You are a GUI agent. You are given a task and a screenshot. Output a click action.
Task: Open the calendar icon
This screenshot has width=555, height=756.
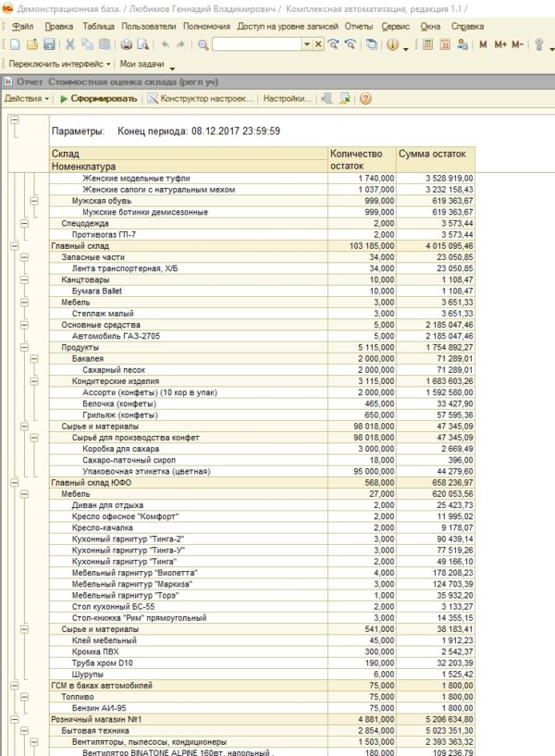pyautogui.click(x=445, y=44)
